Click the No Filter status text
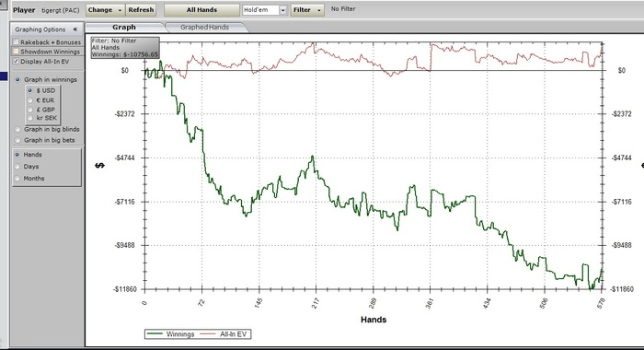The height and width of the screenshot is (350, 644). click(x=343, y=8)
